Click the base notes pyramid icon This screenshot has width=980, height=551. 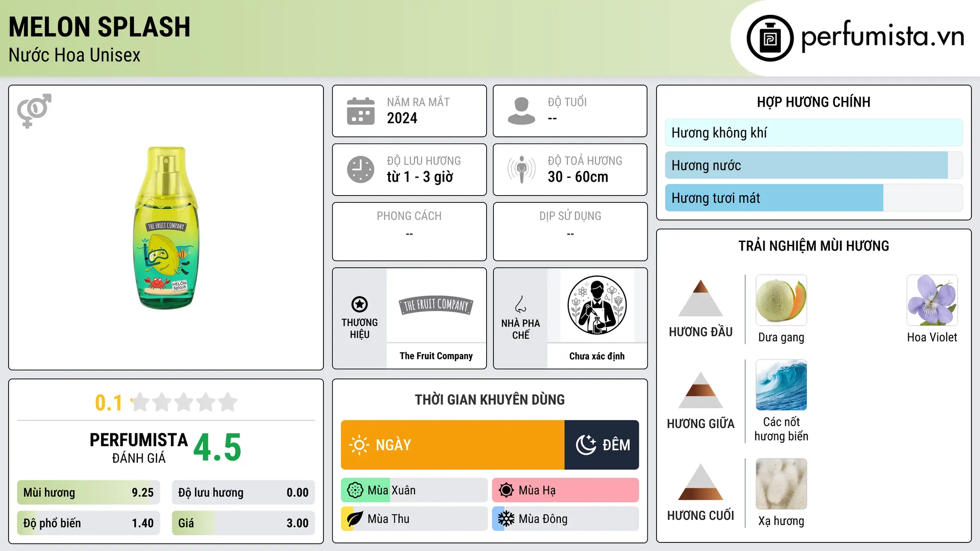(701, 482)
